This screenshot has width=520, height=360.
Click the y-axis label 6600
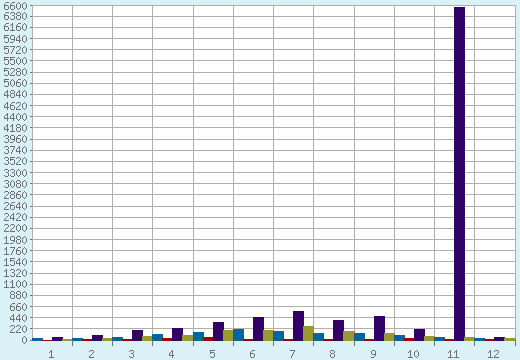15,6
